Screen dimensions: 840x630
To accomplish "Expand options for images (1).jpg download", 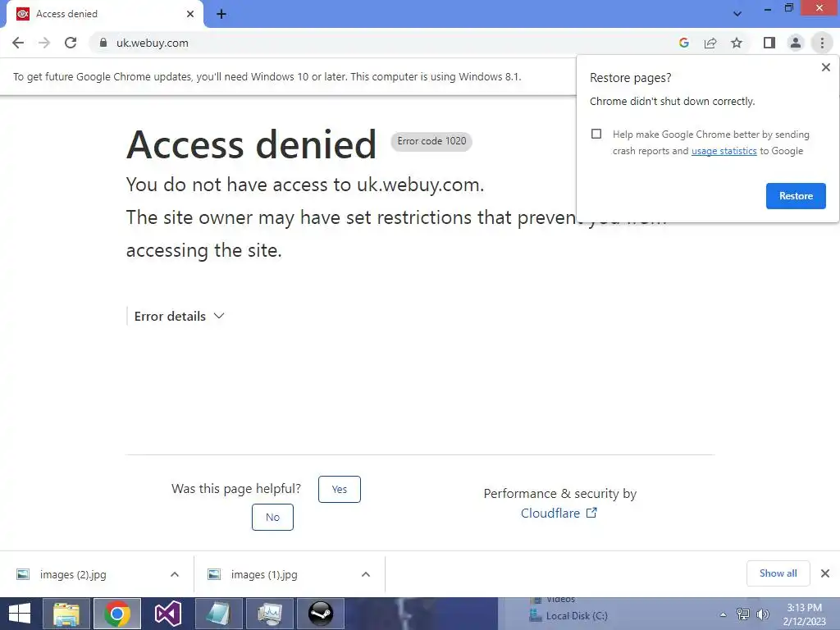I will (366, 574).
